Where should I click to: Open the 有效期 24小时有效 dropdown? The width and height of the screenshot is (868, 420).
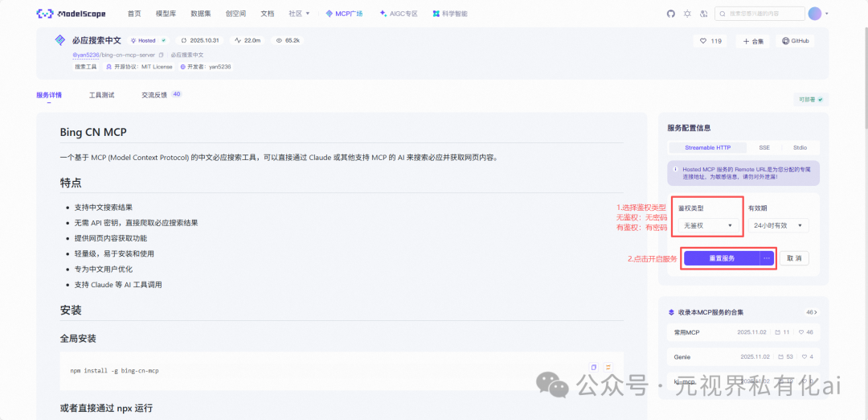coord(778,225)
